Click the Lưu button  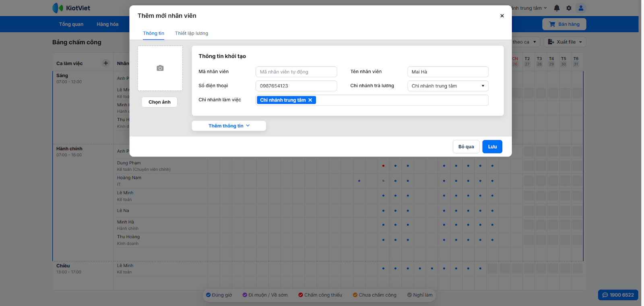click(x=492, y=147)
